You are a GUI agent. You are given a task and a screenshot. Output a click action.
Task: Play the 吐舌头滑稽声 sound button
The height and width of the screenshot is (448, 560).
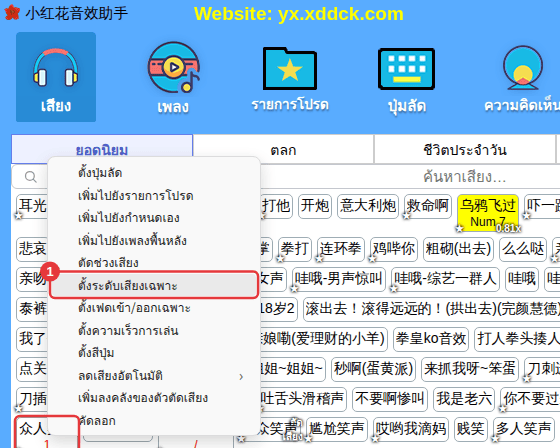tap(303, 399)
